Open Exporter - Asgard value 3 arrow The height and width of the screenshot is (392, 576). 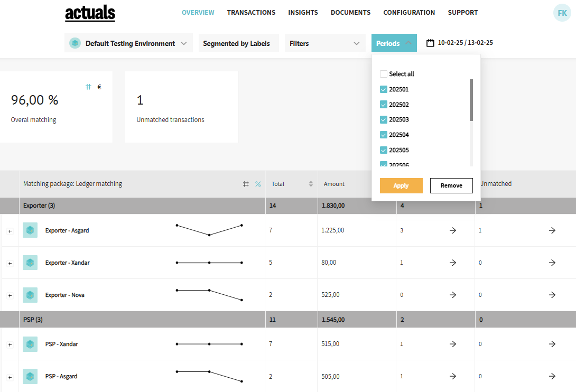(x=453, y=230)
